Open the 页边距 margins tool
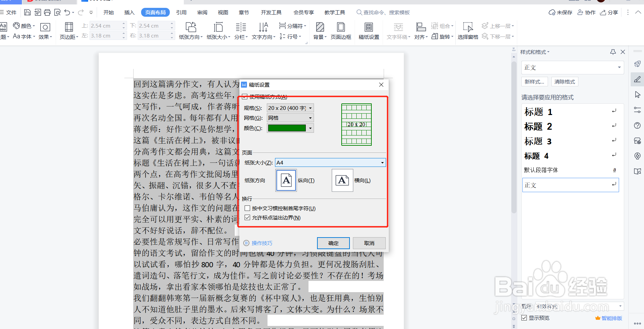644x329 pixels. 69,31
